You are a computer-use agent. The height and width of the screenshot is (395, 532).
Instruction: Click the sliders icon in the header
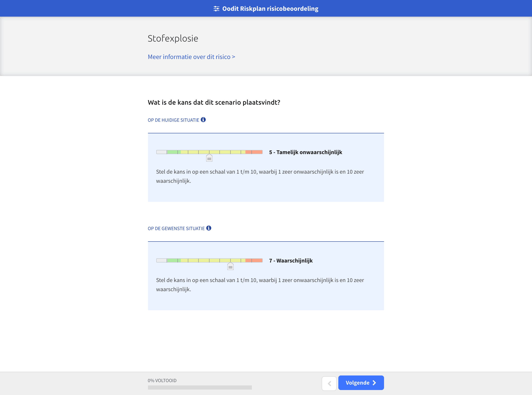(216, 9)
